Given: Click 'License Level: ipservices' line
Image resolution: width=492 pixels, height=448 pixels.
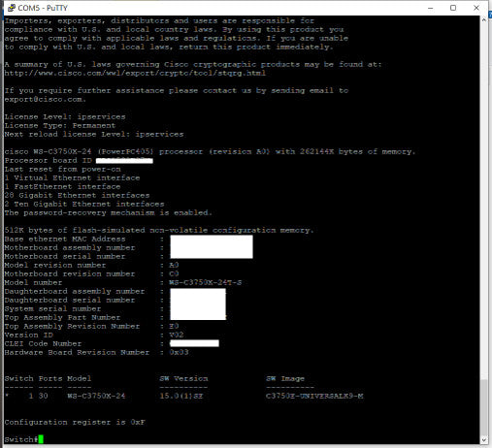Looking at the screenshot, I should tap(65, 116).
